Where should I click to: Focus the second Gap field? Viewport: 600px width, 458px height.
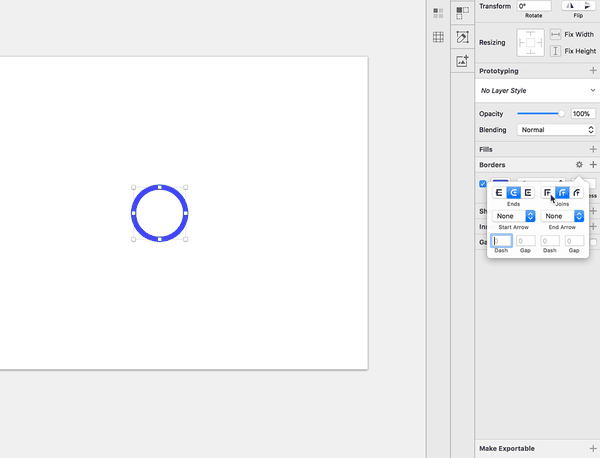click(x=574, y=241)
